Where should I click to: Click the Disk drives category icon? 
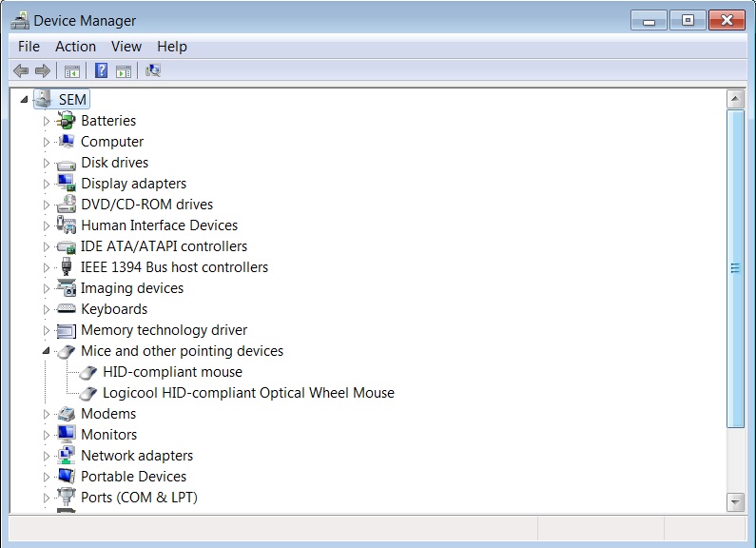coord(66,164)
